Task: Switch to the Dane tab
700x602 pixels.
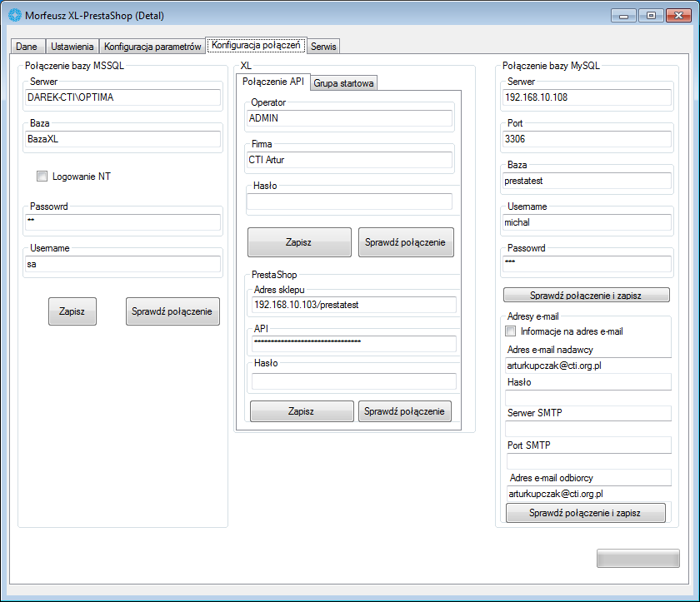Action: (x=27, y=47)
